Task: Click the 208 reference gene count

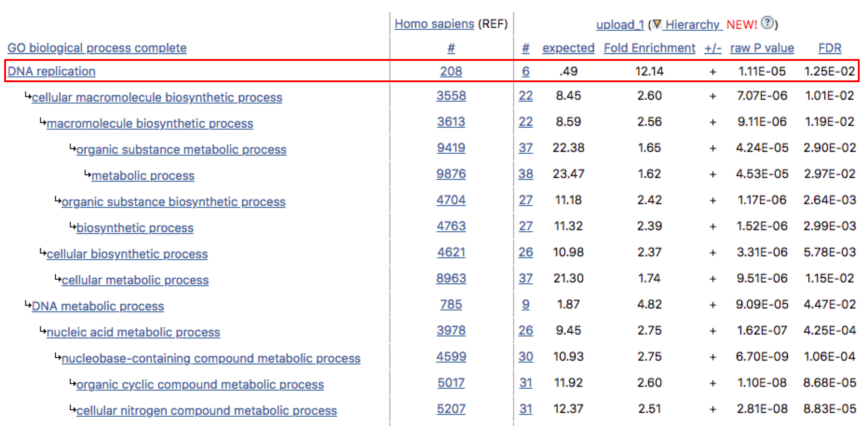Action: coord(451,71)
